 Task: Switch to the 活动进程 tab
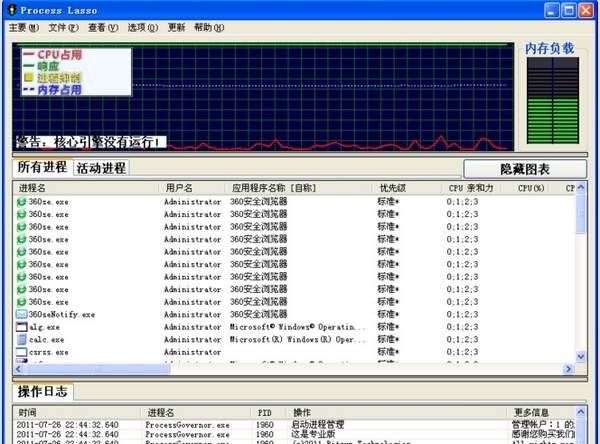101,168
